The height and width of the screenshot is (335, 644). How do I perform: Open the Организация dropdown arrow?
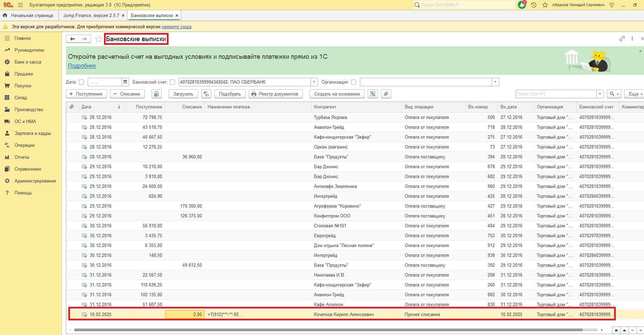click(495, 82)
